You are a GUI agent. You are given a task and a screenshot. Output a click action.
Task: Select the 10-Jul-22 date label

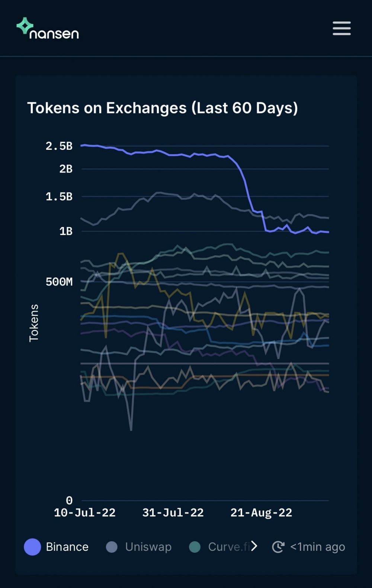click(x=85, y=513)
